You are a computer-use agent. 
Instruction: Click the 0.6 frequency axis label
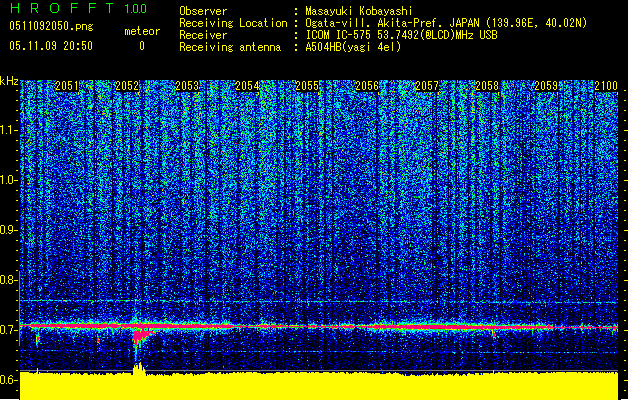point(8,380)
